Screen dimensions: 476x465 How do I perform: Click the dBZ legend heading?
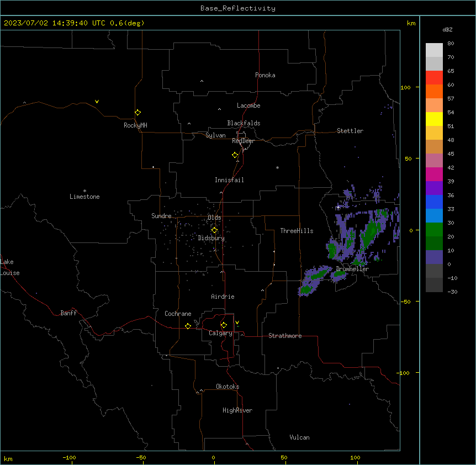tap(447, 29)
